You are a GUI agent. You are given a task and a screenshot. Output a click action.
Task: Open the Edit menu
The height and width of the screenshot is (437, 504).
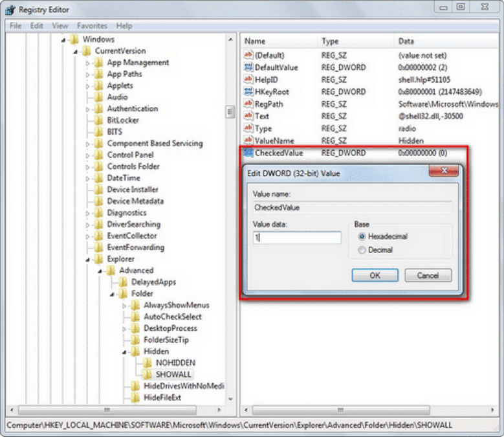[36, 26]
